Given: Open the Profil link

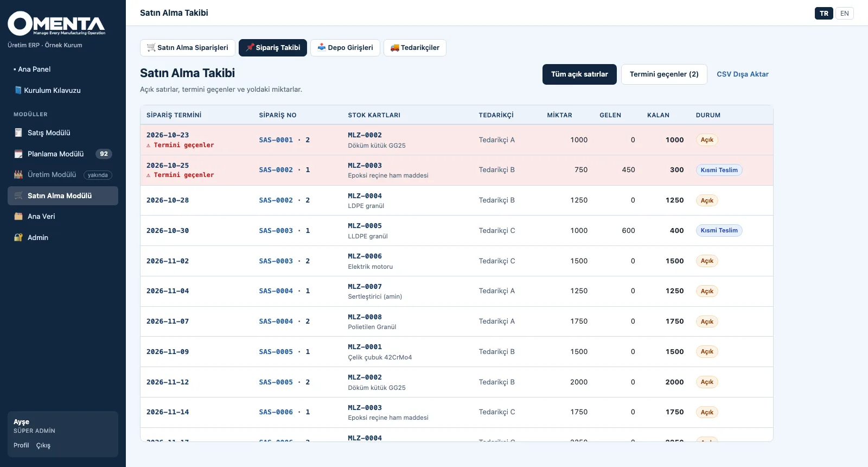Looking at the screenshot, I should 21,445.
